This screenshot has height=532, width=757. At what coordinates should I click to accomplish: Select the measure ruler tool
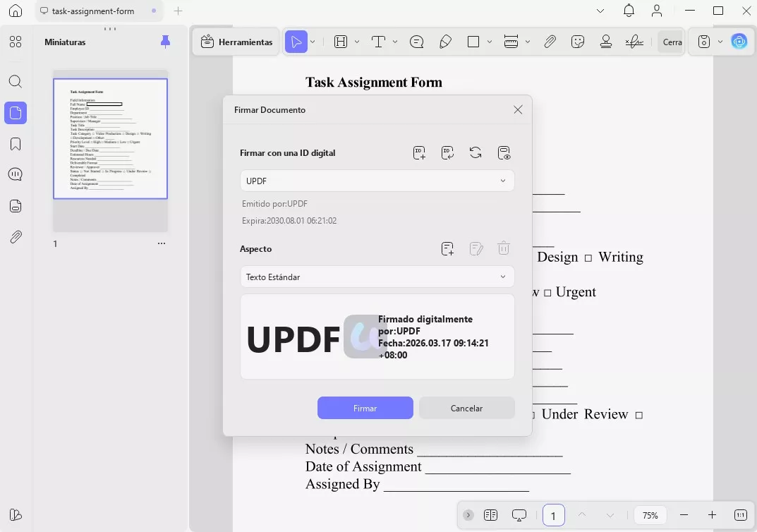pos(511,42)
